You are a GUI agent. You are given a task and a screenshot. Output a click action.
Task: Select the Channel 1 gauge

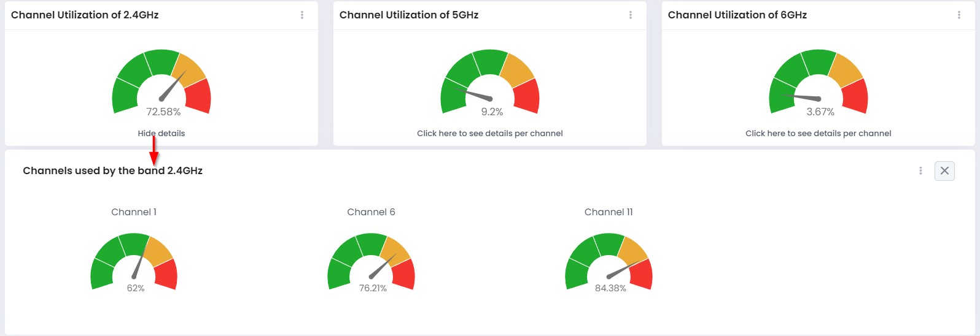coord(134,261)
